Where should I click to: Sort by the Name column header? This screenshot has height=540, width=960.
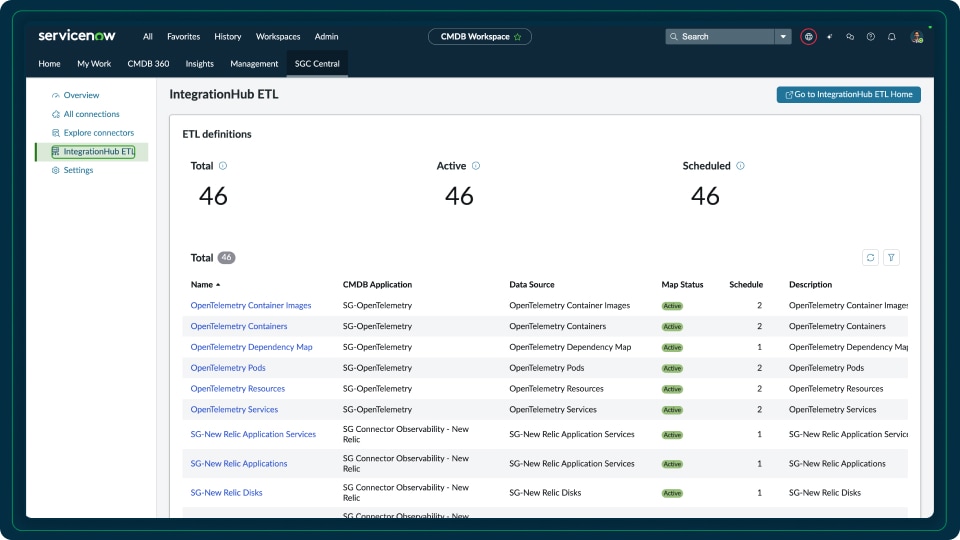coord(204,285)
